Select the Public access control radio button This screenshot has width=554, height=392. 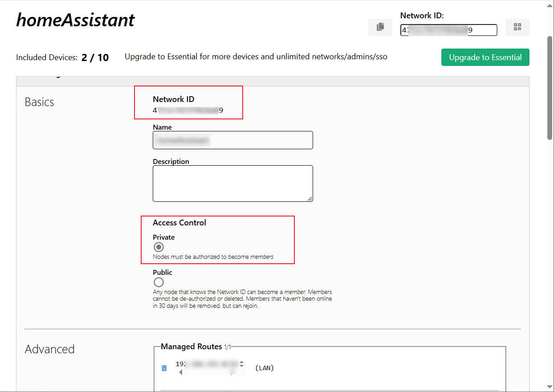159,282
